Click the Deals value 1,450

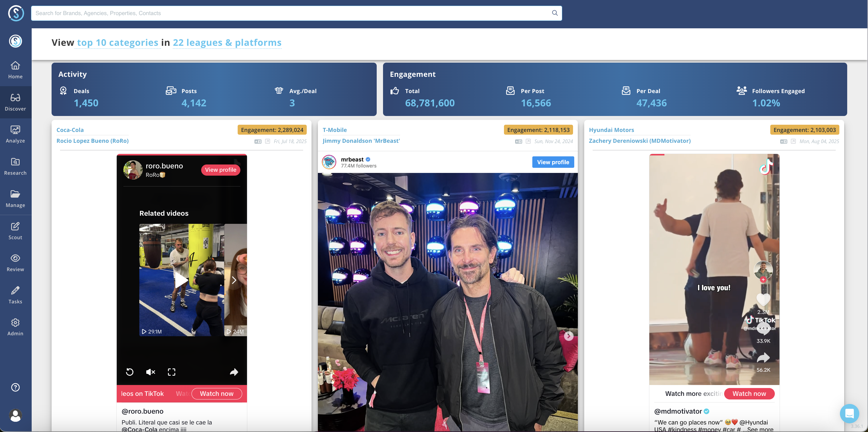click(x=86, y=103)
